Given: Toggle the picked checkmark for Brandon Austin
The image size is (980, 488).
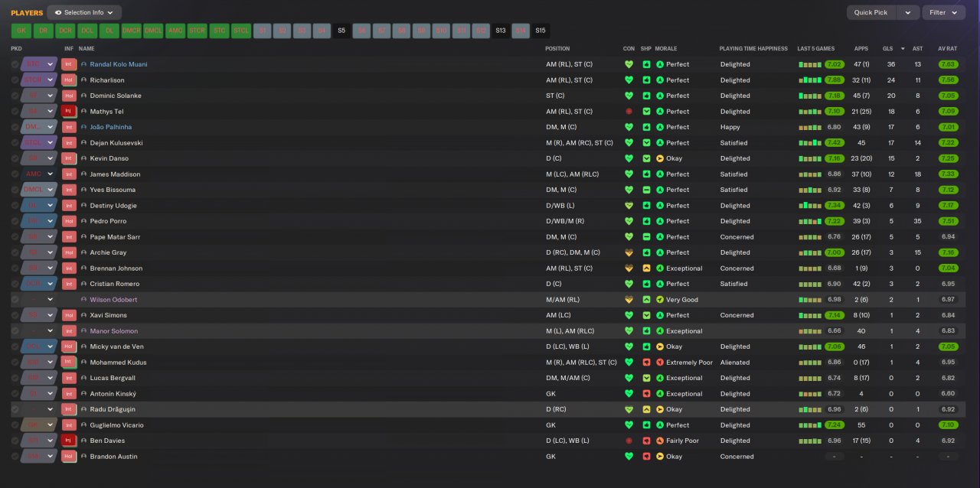Looking at the screenshot, I should [x=15, y=457].
